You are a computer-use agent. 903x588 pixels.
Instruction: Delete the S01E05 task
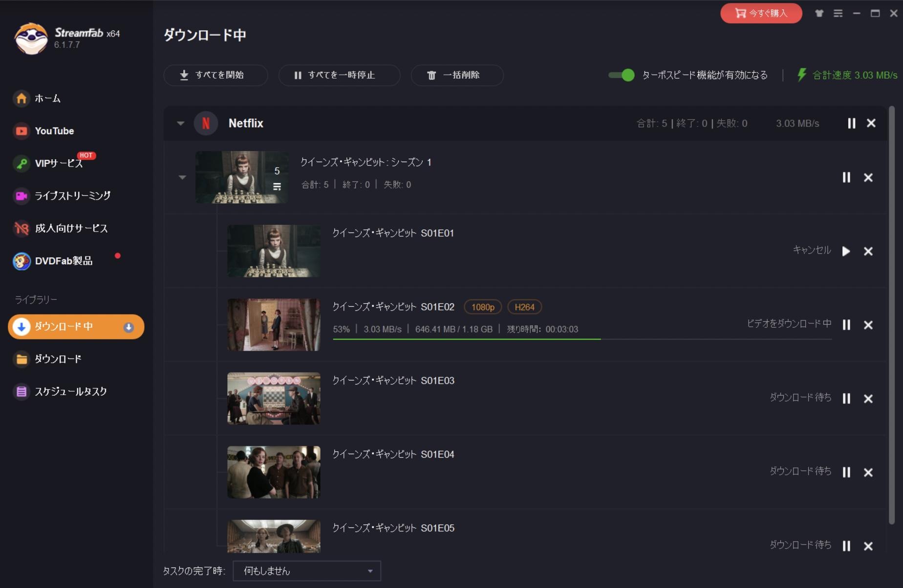[x=868, y=546]
